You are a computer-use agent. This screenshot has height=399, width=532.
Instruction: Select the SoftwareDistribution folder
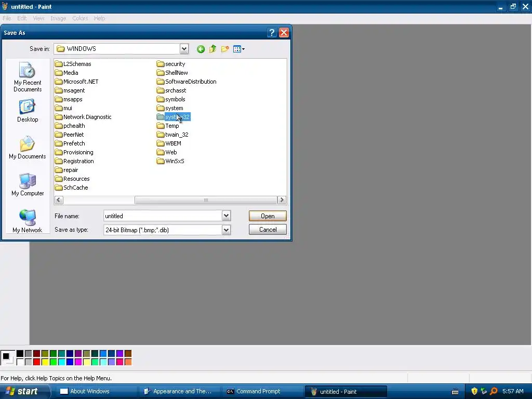187,82
